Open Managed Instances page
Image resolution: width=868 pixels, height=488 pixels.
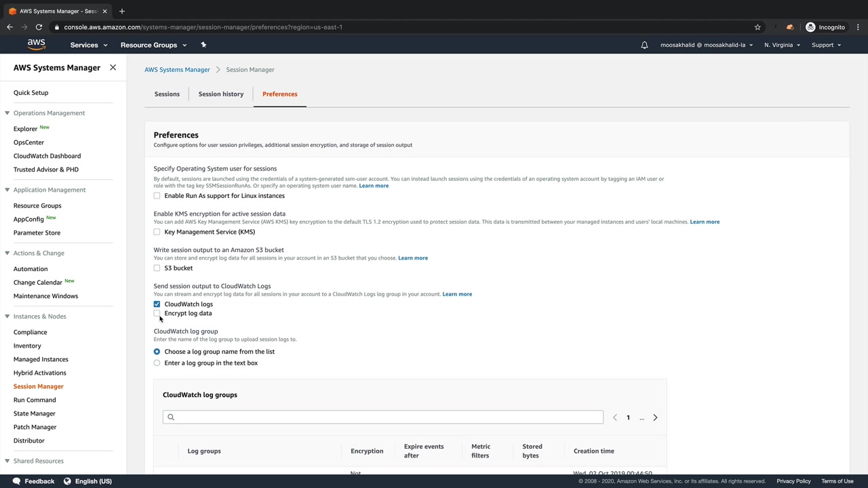pos(41,359)
